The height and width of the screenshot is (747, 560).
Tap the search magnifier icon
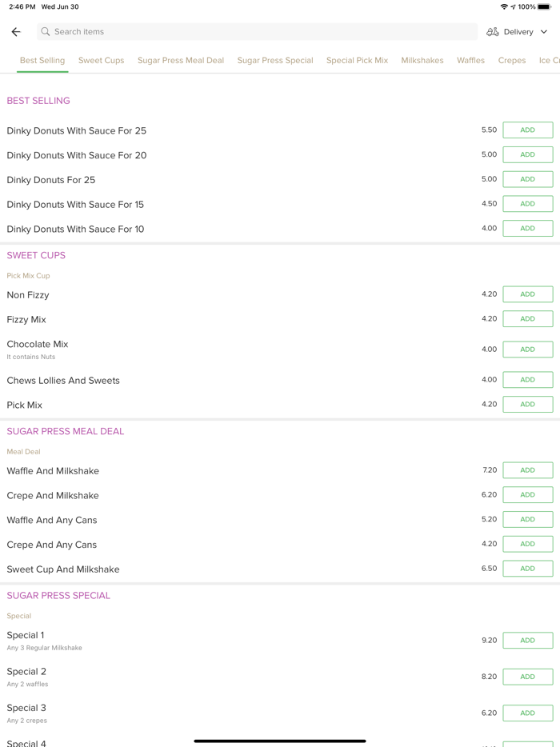coord(46,32)
